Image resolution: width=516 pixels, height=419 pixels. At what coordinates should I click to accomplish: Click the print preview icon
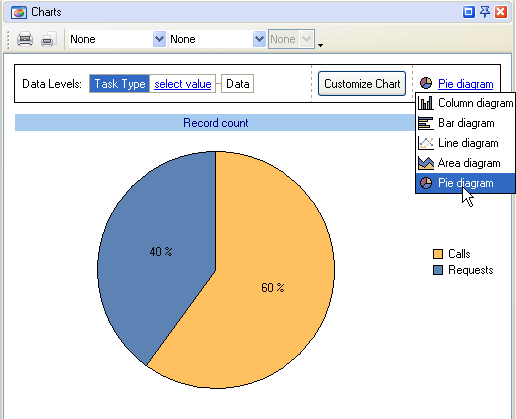pos(49,39)
